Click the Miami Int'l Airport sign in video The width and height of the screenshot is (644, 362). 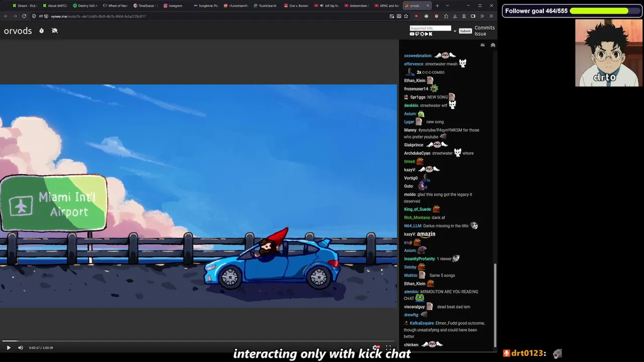pyautogui.click(x=54, y=203)
